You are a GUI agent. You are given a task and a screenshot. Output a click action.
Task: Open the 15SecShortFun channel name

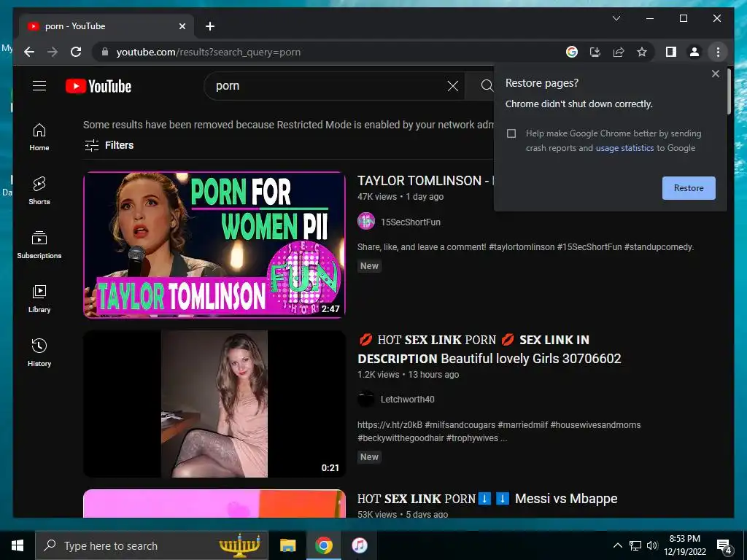[410, 222]
